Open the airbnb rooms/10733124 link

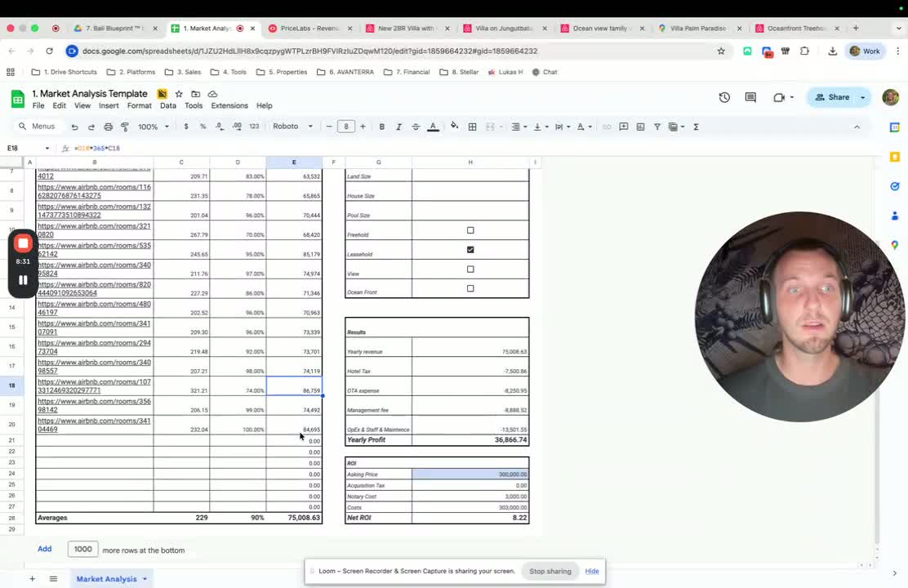(x=95, y=385)
